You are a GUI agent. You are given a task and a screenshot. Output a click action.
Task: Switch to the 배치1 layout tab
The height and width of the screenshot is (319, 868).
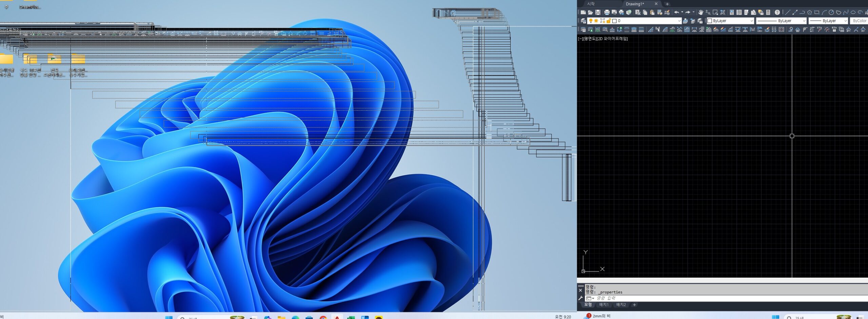pos(604,305)
